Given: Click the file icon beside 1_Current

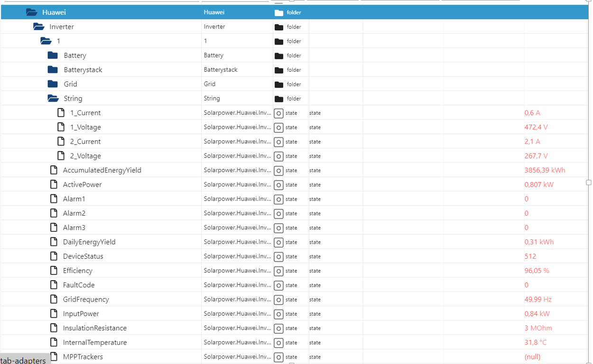Looking at the screenshot, I should 61,113.
